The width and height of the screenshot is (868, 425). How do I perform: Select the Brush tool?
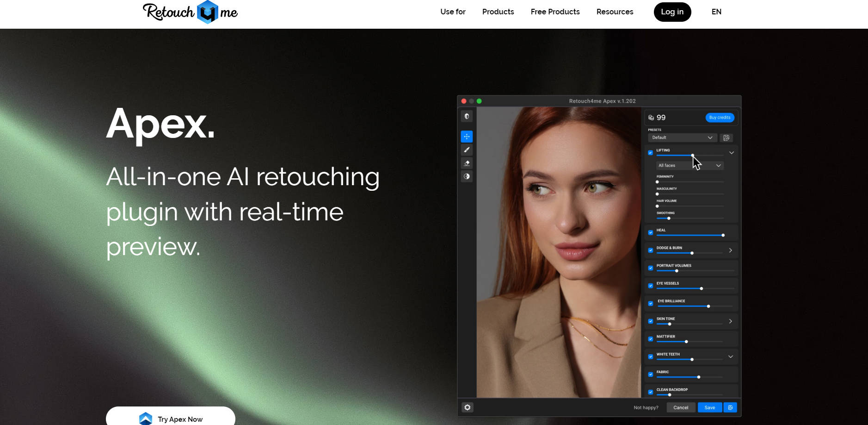pyautogui.click(x=467, y=150)
